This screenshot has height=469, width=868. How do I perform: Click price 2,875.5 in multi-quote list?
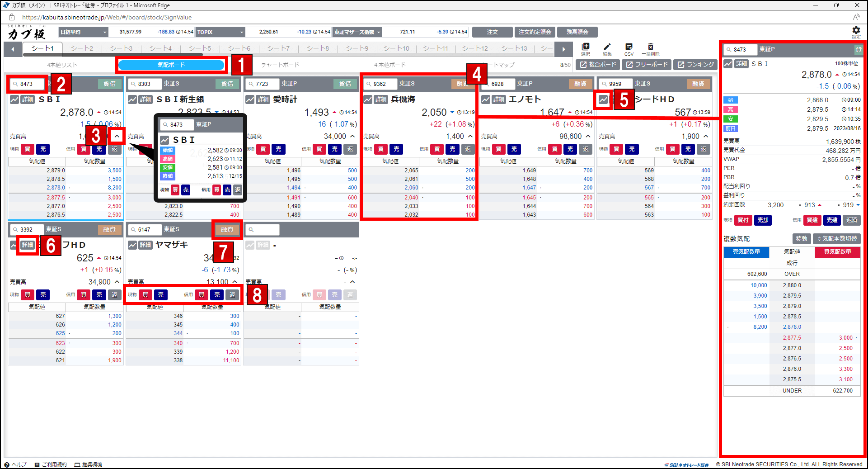792,379
